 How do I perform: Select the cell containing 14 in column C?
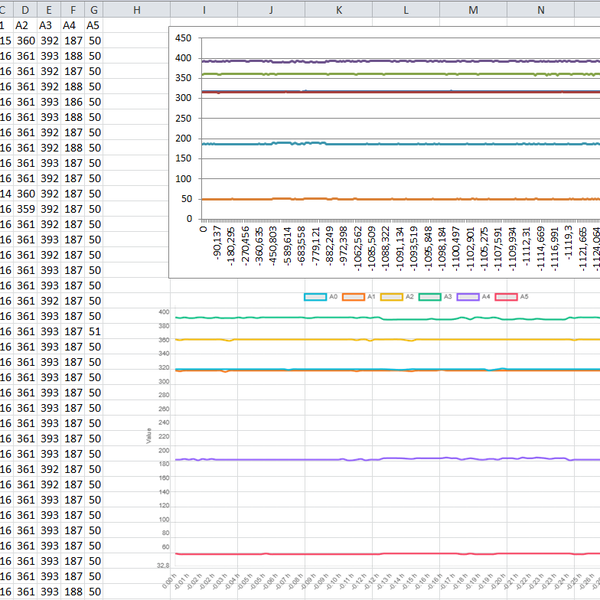[x=7, y=194]
